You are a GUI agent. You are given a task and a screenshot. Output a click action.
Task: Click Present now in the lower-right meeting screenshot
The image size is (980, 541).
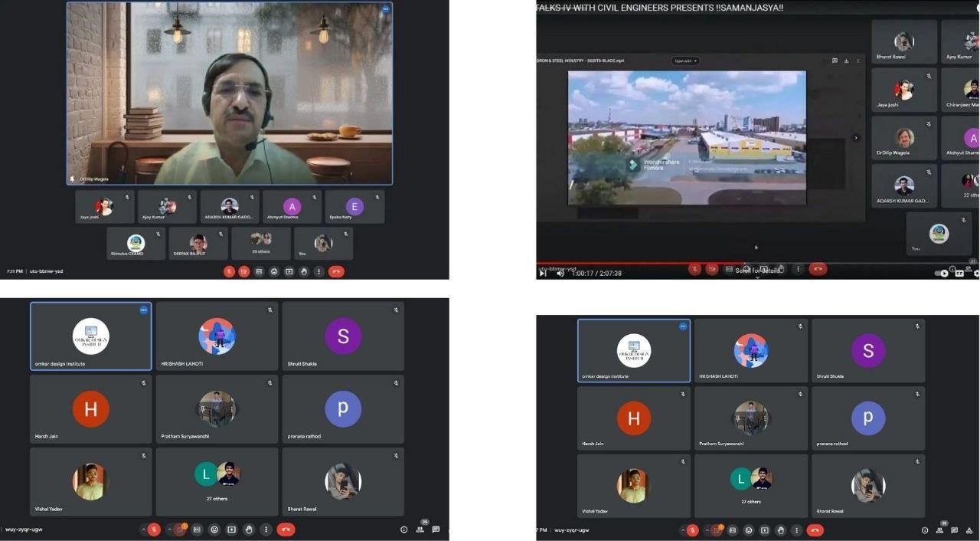[x=764, y=530]
